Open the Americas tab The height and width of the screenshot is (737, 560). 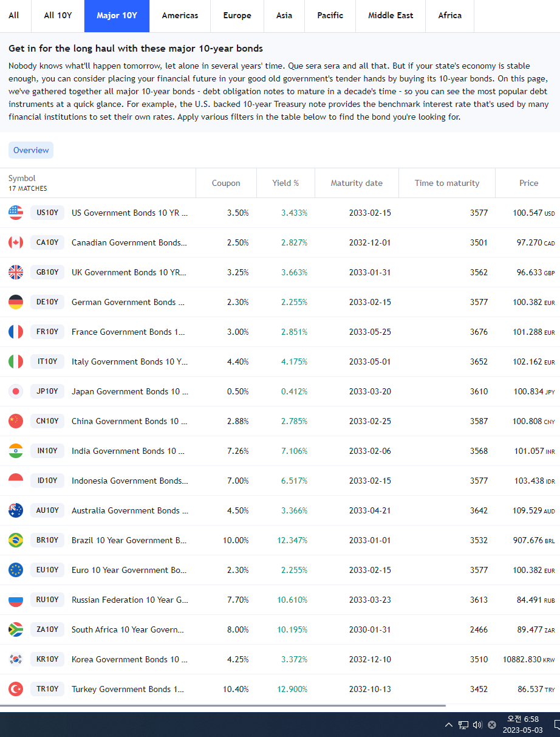coord(180,16)
